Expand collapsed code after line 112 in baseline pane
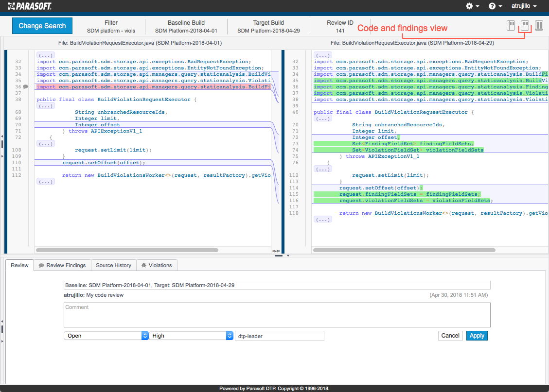 point(46,182)
